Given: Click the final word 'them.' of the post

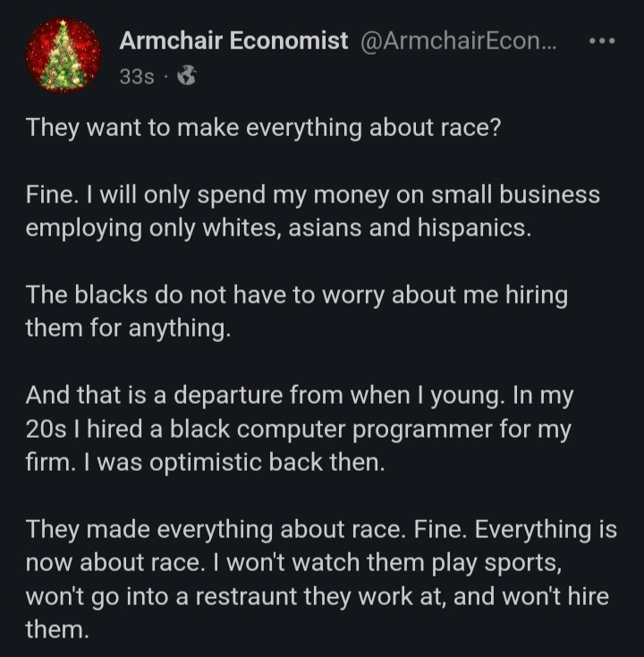Looking at the screenshot, I should coord(57,630).
